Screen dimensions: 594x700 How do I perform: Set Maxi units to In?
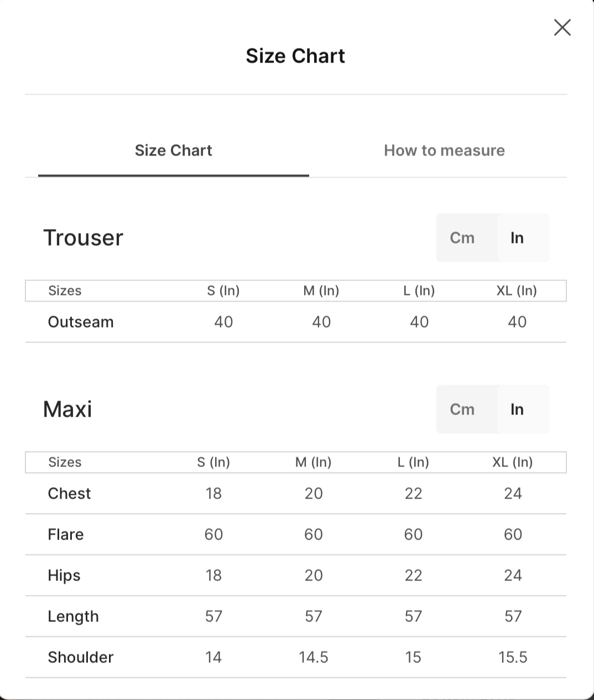[x=517, y=409]
